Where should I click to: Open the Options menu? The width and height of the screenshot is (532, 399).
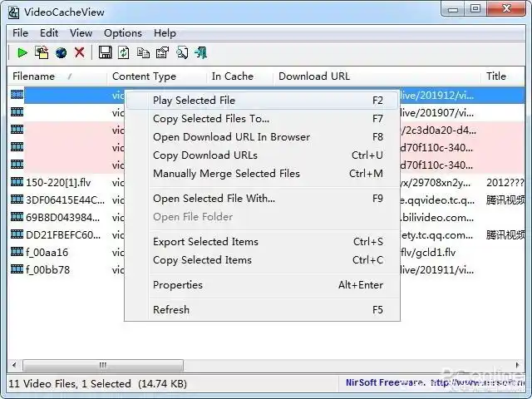122,33
